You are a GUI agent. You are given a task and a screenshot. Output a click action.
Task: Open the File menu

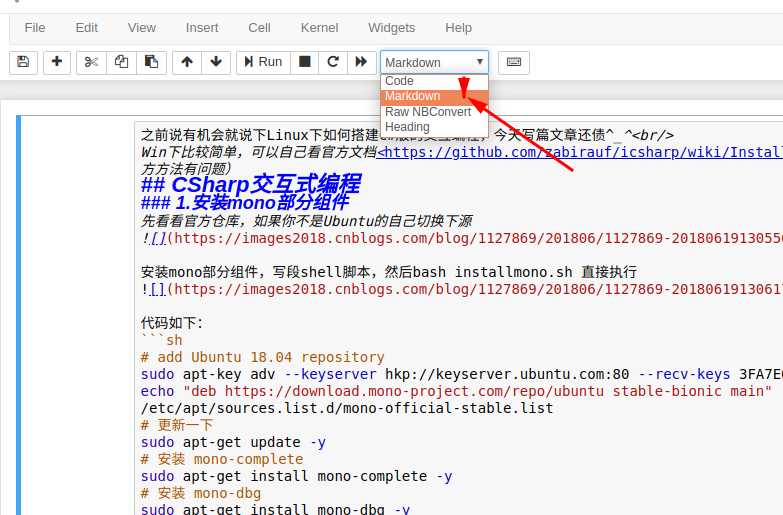[x=34, y=28]
